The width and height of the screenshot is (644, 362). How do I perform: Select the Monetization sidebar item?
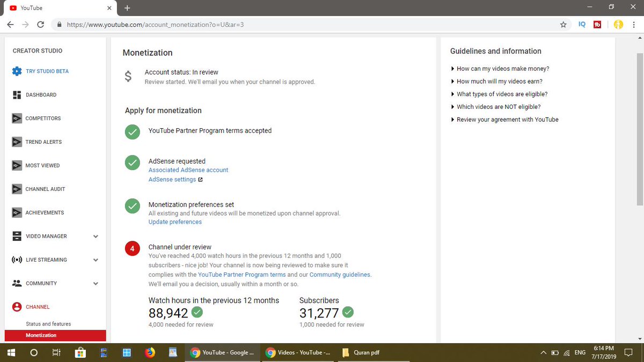(55, 335)
